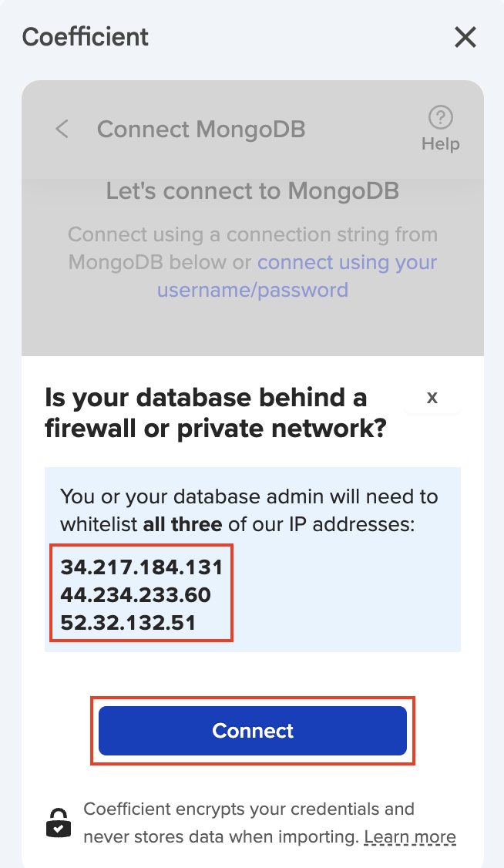Close the Coefficient side panel
This screenshot has width=504, height=868.
(465, 37)
